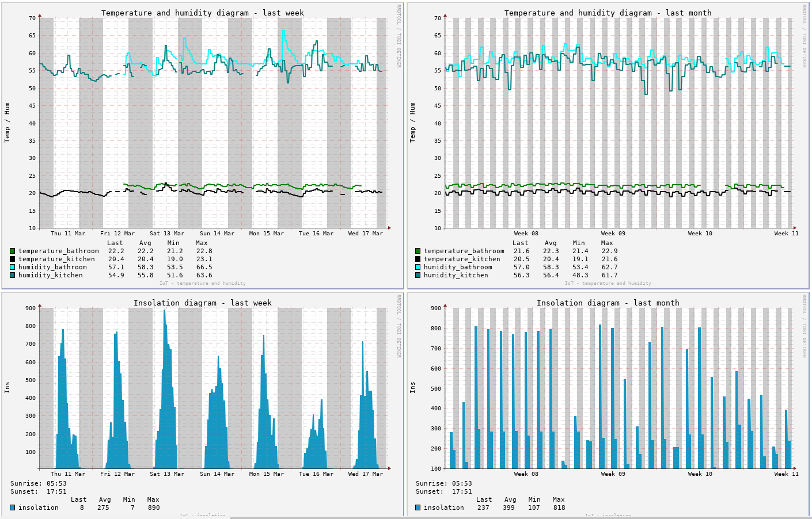This screenshot has height=519, width=812.
Task: Click 'Ins' axis label on last month insolation graph
Action: 413,388
